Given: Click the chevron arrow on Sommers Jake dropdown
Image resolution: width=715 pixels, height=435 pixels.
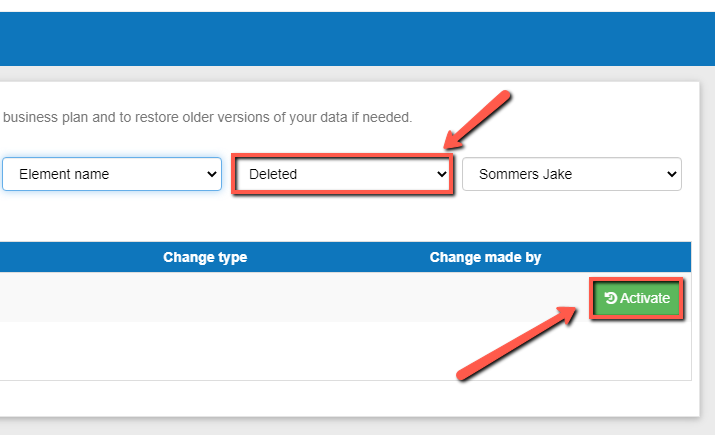Looking at the screenshot, I should click(x=671, y=174).
